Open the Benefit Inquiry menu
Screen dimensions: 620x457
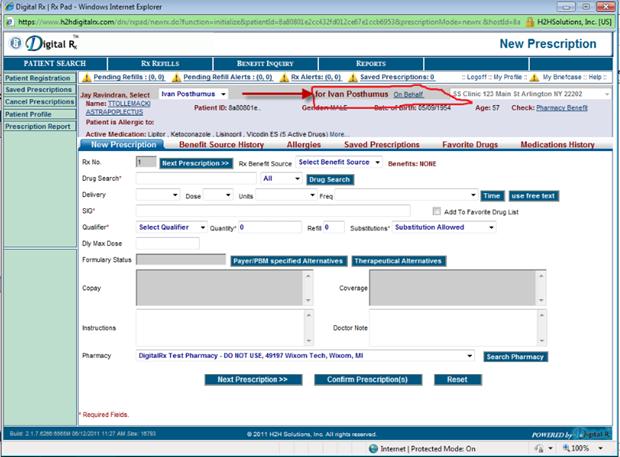(265, 63)
